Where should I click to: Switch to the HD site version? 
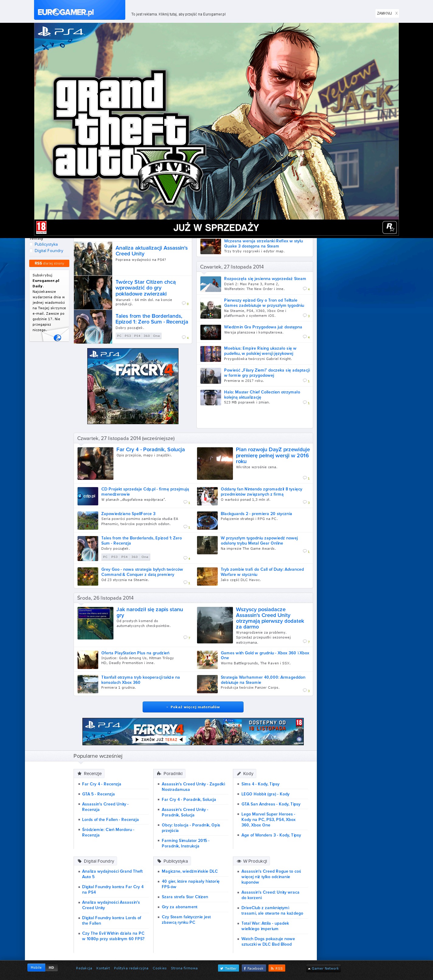[51, 968]
